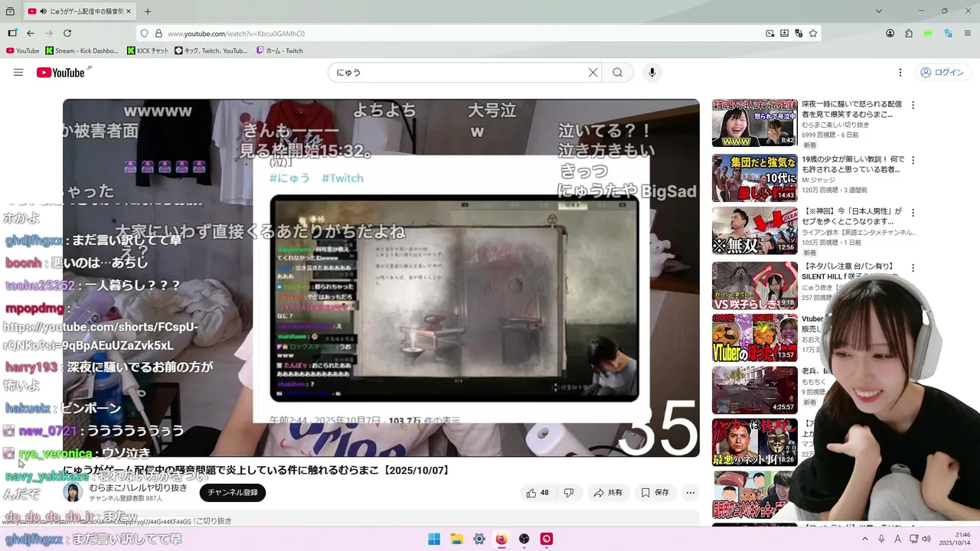Click the install/download icon in address bar
This screenshot has width=980, height=551.
pyautogui.click(x=784, y=34)
